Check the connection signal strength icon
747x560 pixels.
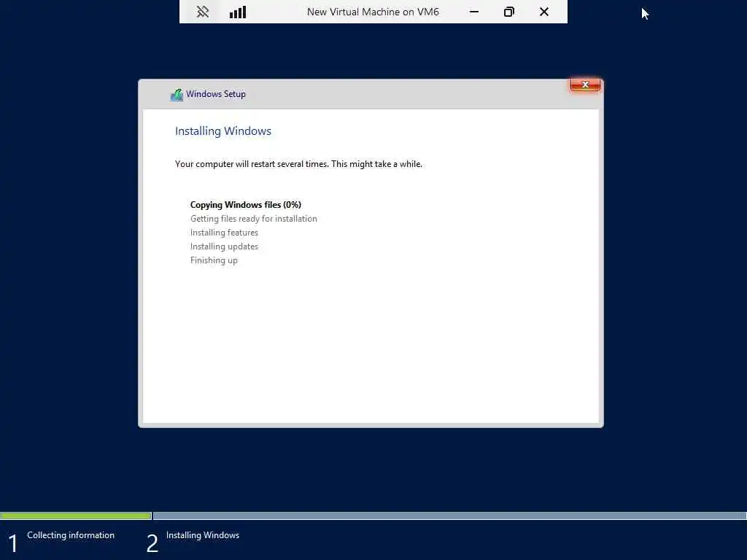[238, 12]
